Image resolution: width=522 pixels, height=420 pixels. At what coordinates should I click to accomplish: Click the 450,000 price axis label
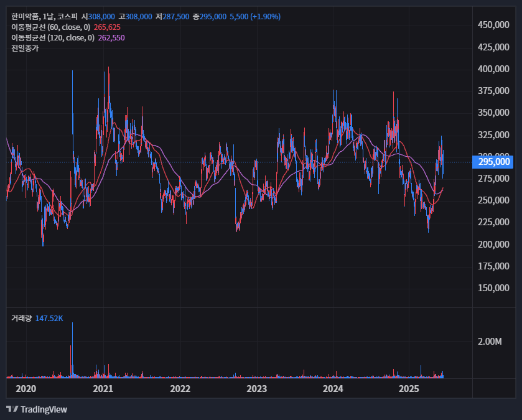click(x=493, y=25)
